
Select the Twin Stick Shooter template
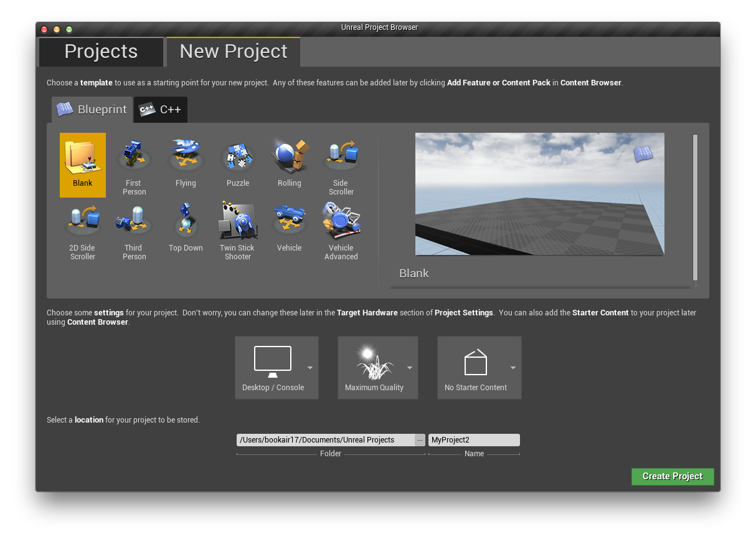pos(237,222)
